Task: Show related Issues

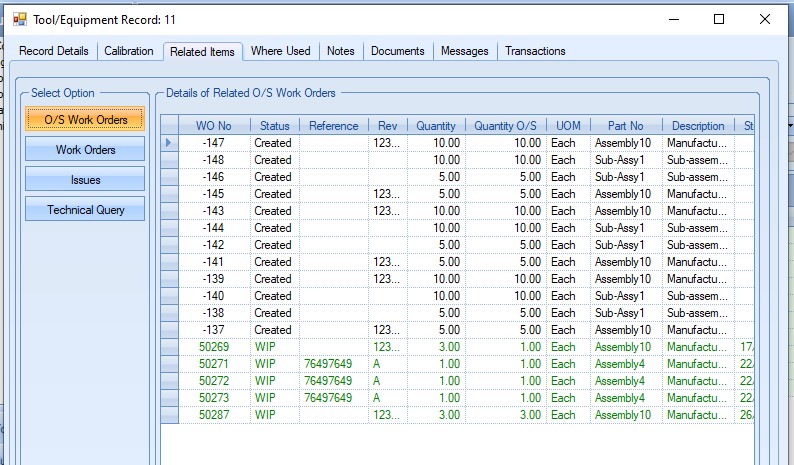Action: coord(85,180)
